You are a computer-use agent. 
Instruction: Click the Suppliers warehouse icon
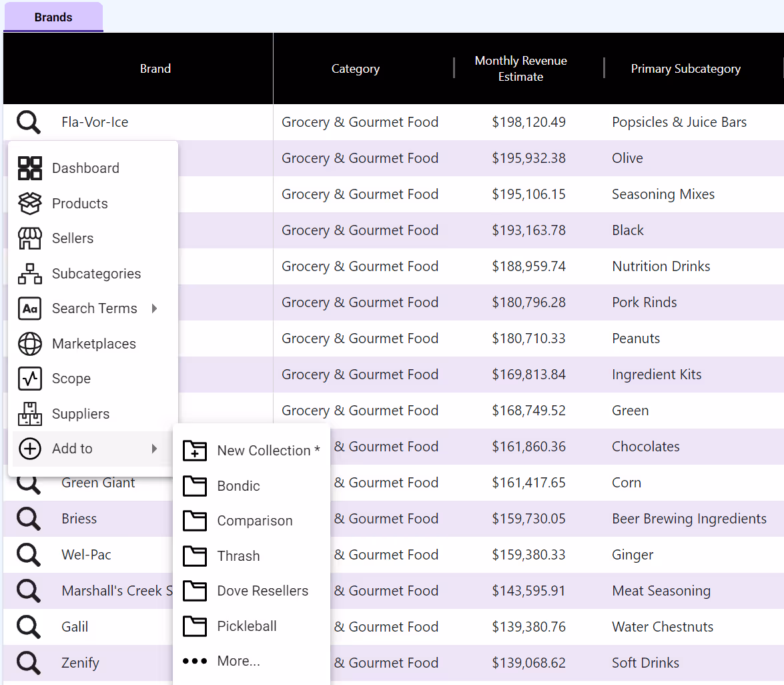pos(30,413)
